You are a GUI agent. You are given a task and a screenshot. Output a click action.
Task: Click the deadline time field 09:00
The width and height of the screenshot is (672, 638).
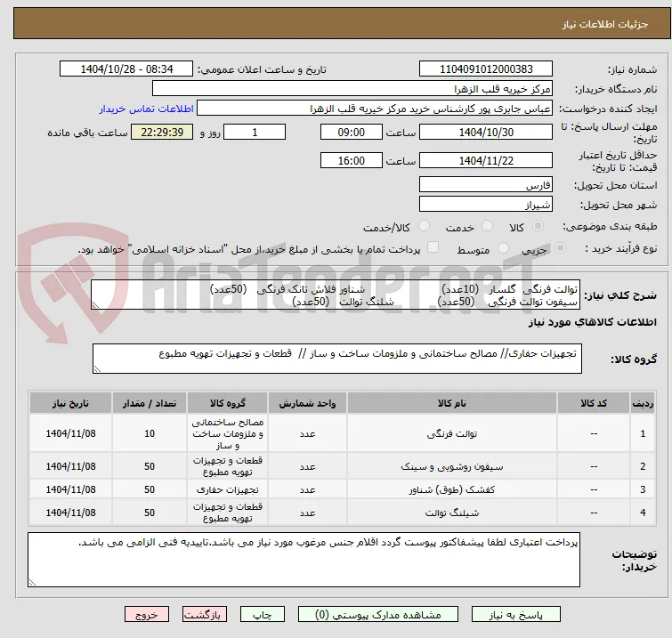pos(351,132)
